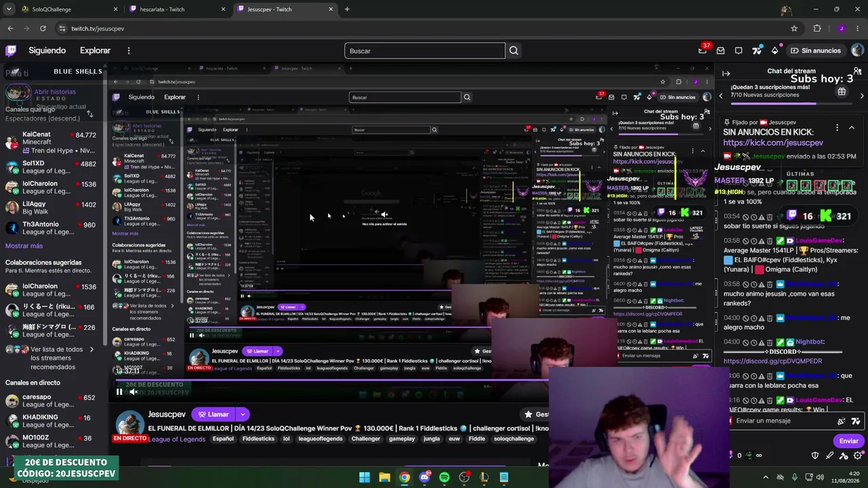The image size is (868, 488).
Task: Open notifications inbox with 37 badge
Action: pos(703,50)
